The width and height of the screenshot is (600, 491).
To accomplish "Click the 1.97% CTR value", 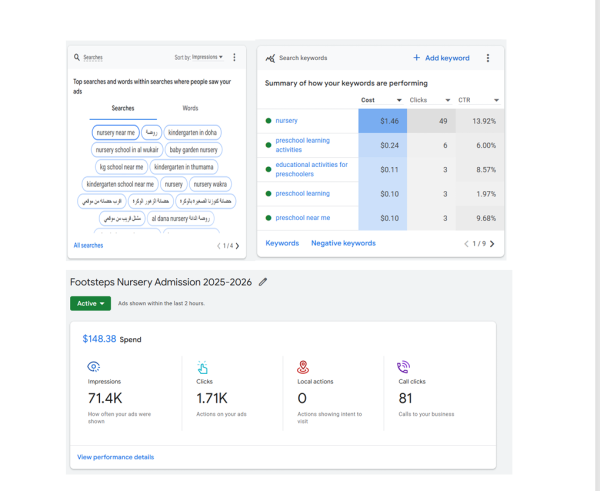I will (486, 194).
